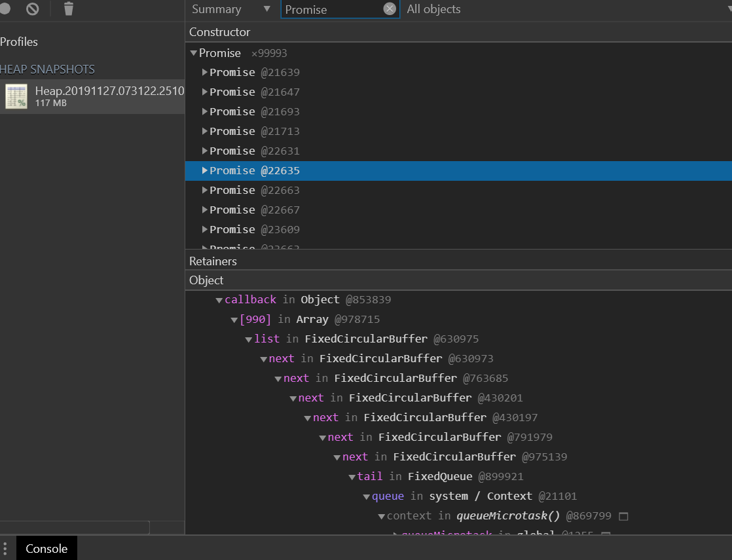Collapse next in FixedCircularBuffer @975139
The height and width of the screenshot is (560, 732).
(x=337, y=457)
